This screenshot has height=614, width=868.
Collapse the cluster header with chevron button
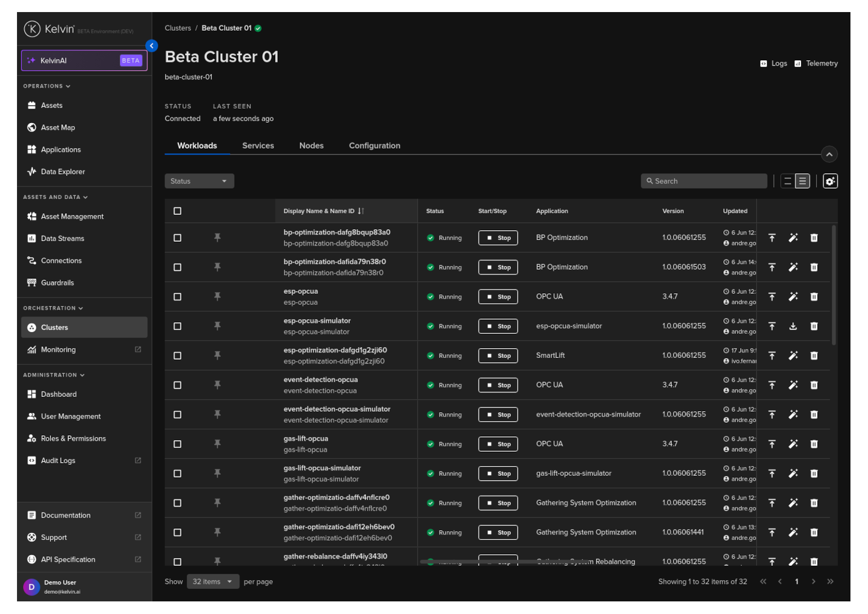[x=829, y=155]
